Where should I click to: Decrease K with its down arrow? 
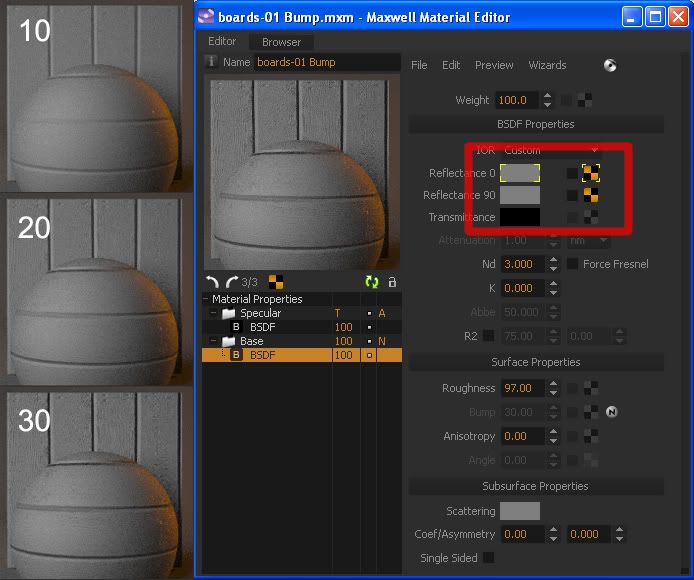tap(553, 293)
